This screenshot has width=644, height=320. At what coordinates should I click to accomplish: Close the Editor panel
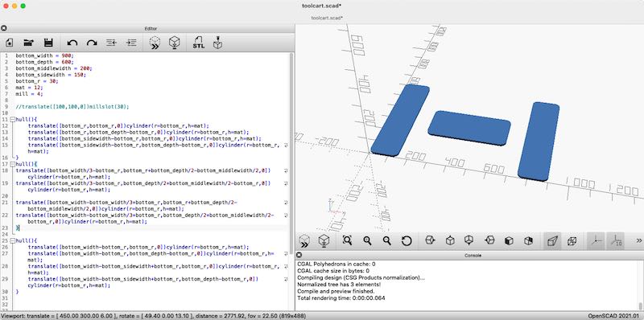pyautogui.click(x=4, y=28)
